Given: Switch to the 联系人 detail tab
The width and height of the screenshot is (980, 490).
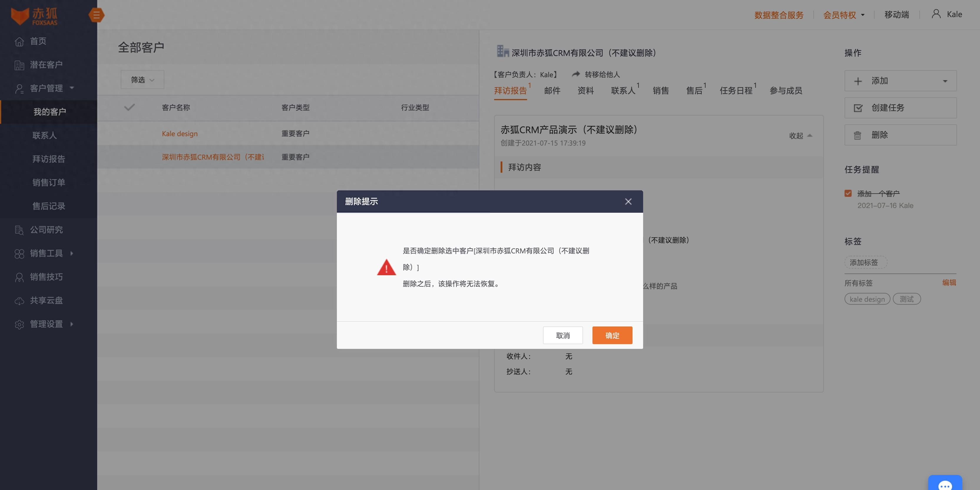Looking at the screenshot, I should tap(623, 91).
